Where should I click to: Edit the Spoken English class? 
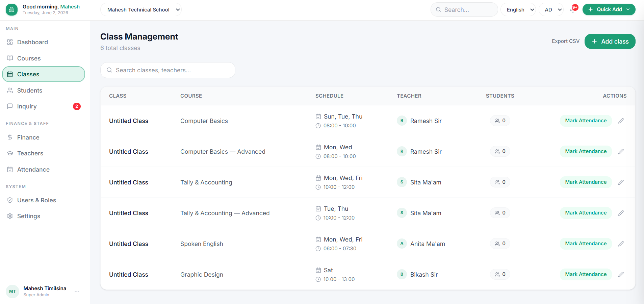[x=621, y=244]
